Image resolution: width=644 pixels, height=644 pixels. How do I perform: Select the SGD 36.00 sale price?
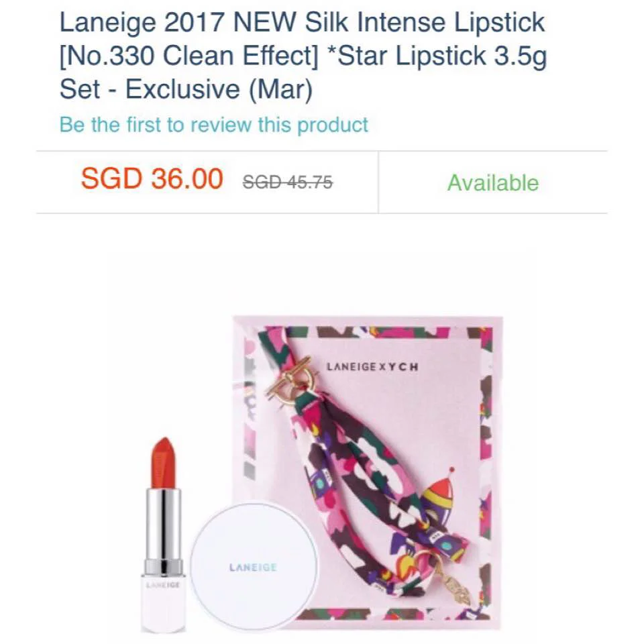(x=152, y=179)
